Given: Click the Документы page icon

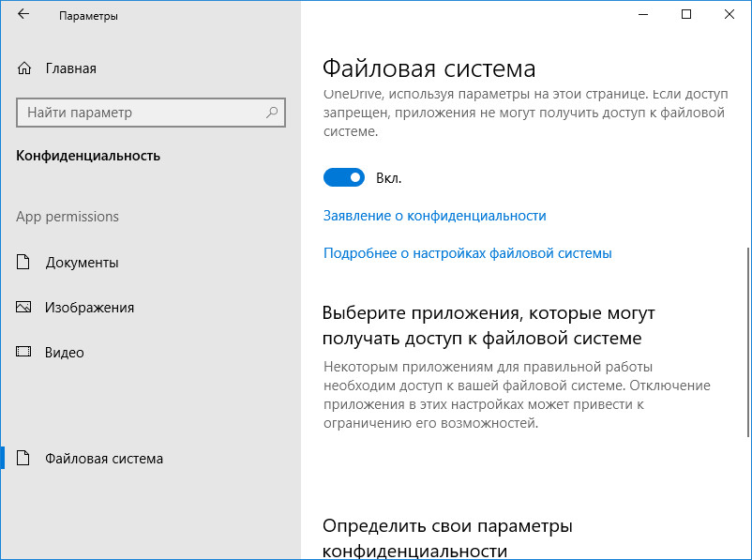Looking at the screenshot, I should (23, 262).
